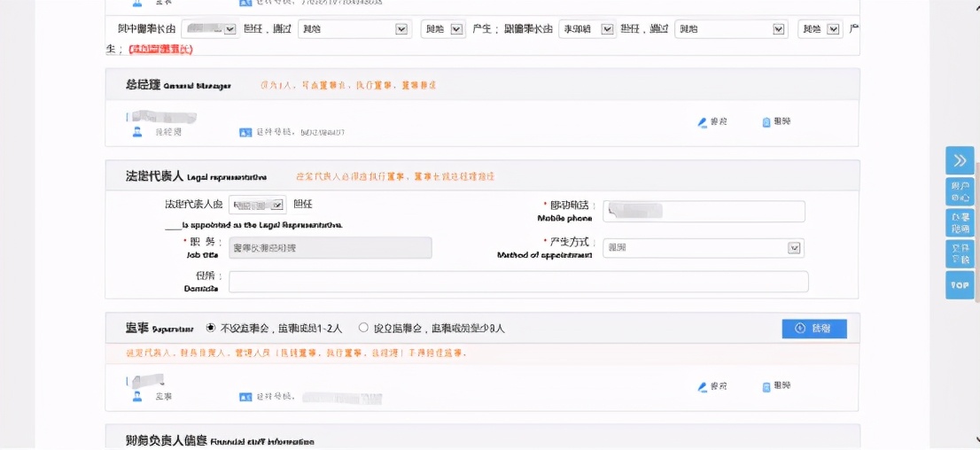980x450 pixels.
Task: Click the sidebar button directly above TOP
Action: tap(960, 253)
